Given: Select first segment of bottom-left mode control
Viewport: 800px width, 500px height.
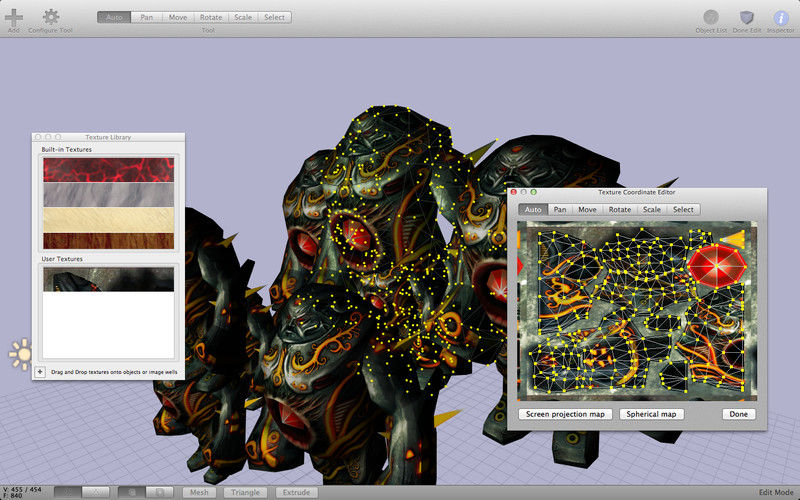Looking at the screenshot, I should click(x=68, y=492).
